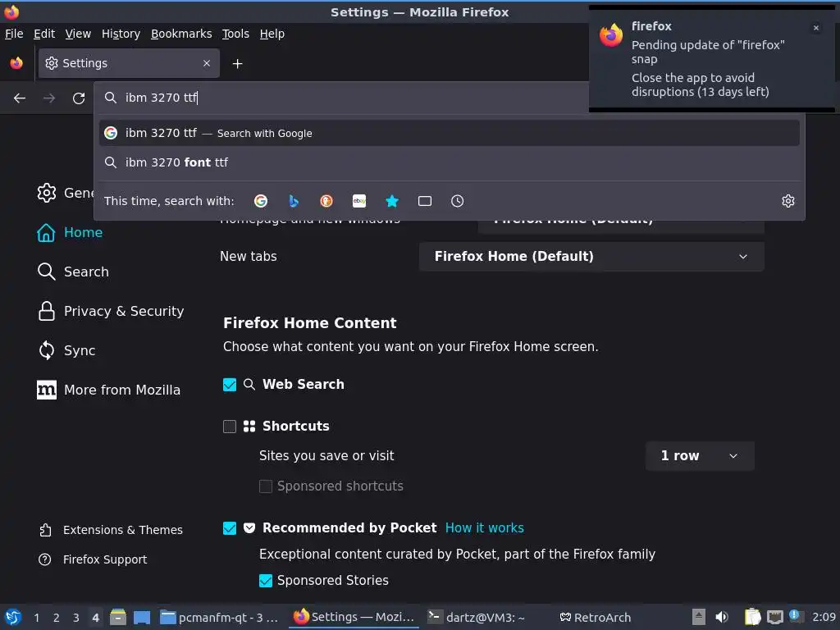Switch to dartz@VM3 terminal taskbar entry
The width and height of the screenshot is (840, 630).
coord(477,618)
